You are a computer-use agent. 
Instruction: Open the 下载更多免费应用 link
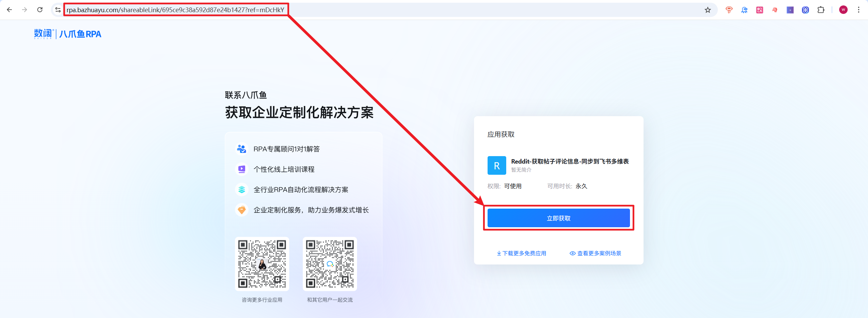(x=521, y=253)
